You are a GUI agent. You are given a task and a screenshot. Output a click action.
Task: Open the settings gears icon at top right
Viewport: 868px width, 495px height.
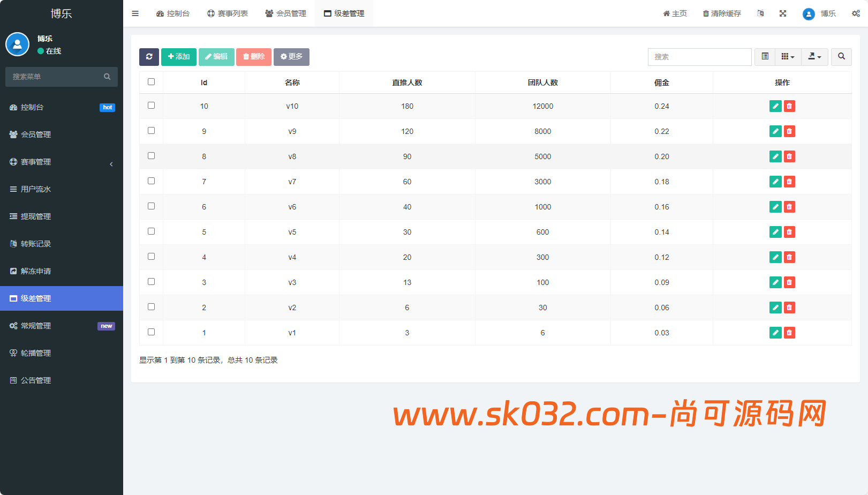click(856, 13)
